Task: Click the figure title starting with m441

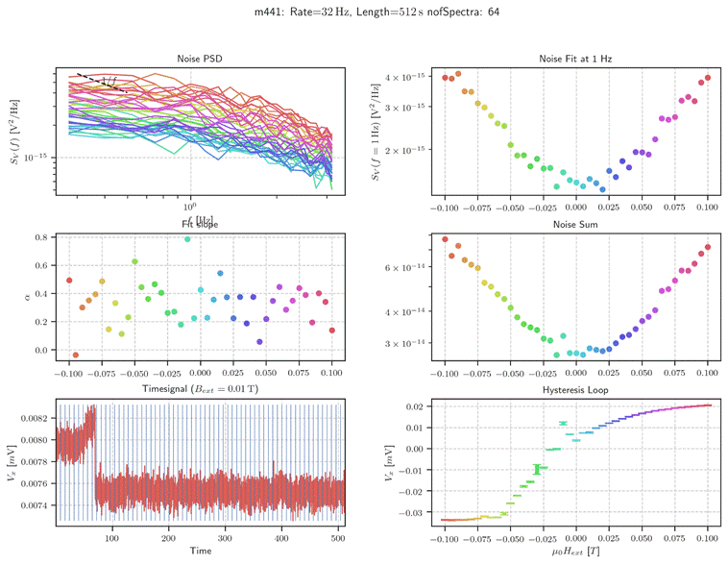Action: coord(364,12)
